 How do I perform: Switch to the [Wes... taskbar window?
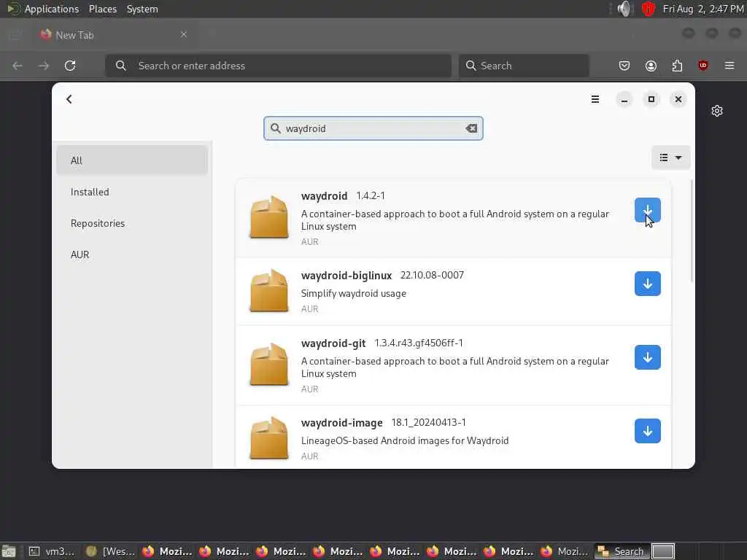[111, 551]
